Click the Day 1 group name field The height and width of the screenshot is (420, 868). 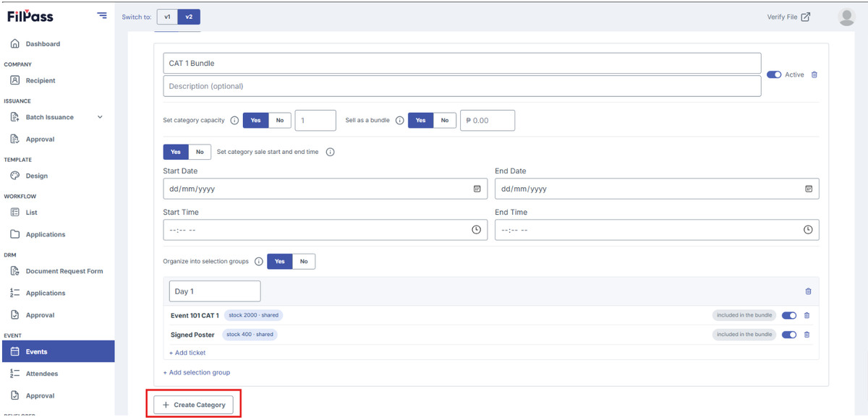point(215,291)
